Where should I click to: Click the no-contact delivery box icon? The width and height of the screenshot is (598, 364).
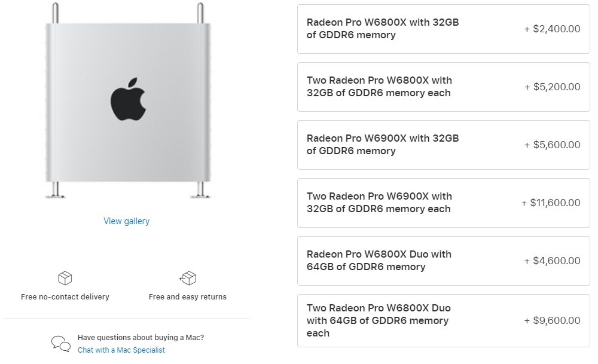coord(65,278)
